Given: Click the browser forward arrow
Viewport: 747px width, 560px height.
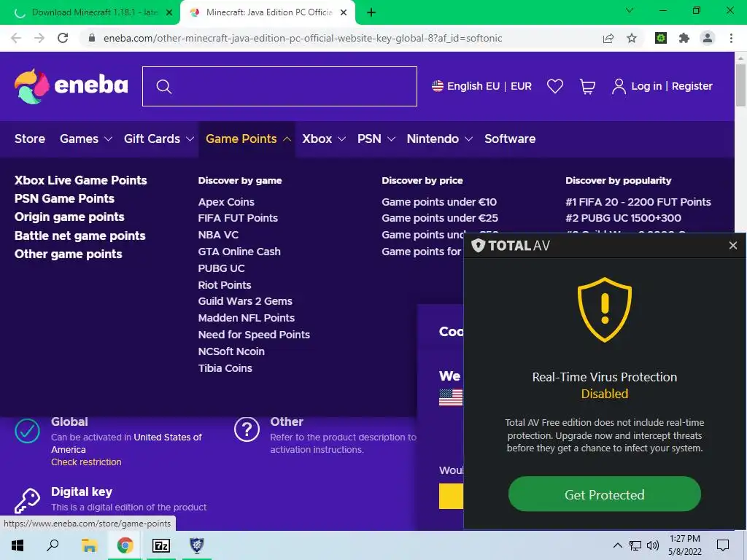Looking at the screenshot, I should [x=39, y=38].
